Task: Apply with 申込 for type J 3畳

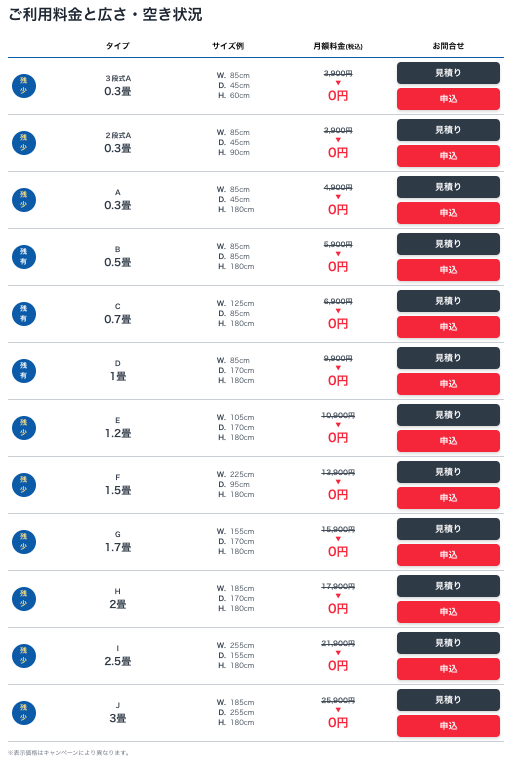Action: tap(448, 726)
